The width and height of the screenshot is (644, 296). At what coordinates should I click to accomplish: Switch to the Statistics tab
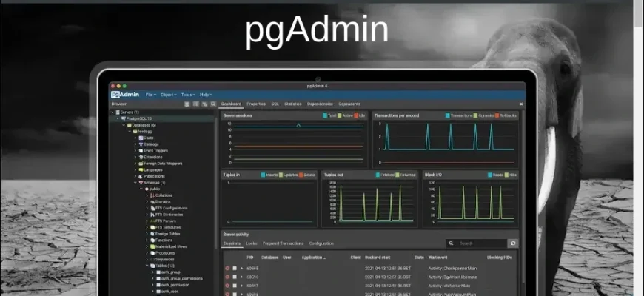click(x=292, y=104)
